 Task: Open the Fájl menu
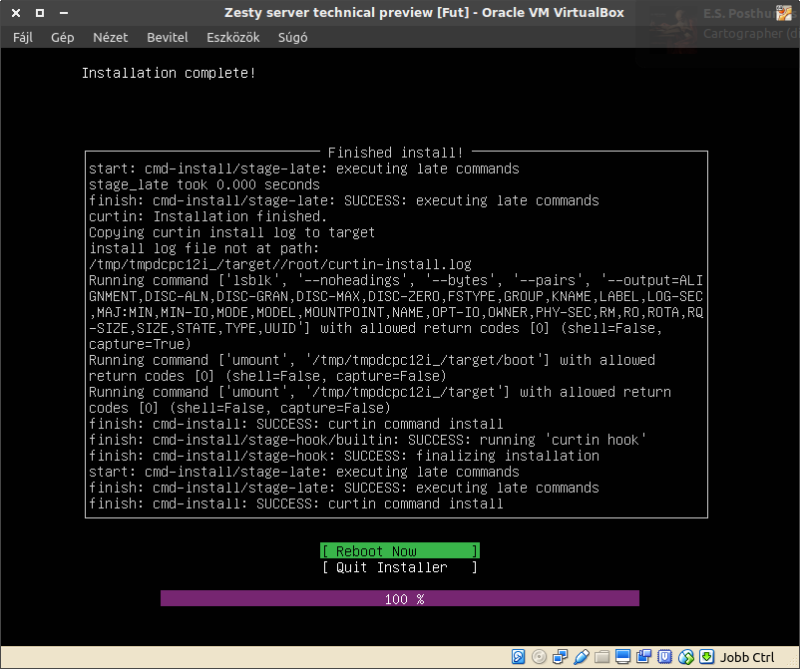pos(23,37)
